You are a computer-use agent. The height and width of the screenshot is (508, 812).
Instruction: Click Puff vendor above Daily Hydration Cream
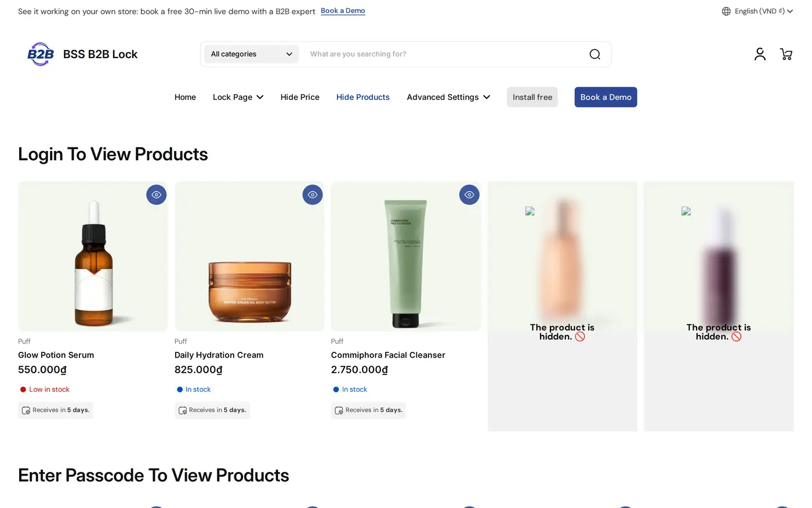[x=181, y=341]
